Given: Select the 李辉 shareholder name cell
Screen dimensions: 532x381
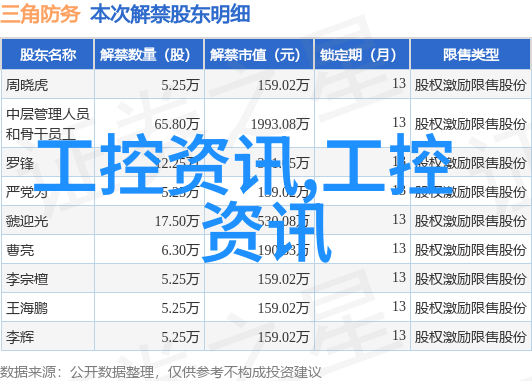Looking at the screenshot, I should pyautogui.click(x=20, y=337).
